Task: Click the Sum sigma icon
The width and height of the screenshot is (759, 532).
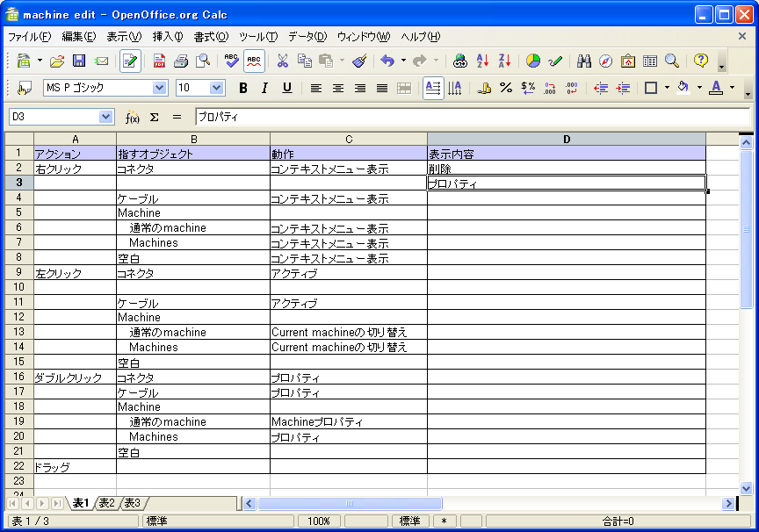Action: 155,117
